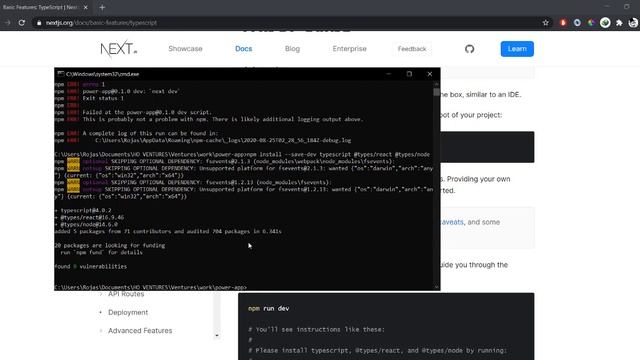The height and width of the screenshot is (360, 640).
Task: Click the Next.js logo
Action: tap(118, 49)
